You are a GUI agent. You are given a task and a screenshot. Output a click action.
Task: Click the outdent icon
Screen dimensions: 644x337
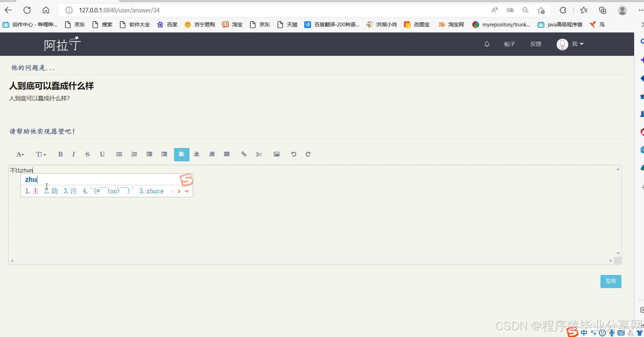point(149,154)
